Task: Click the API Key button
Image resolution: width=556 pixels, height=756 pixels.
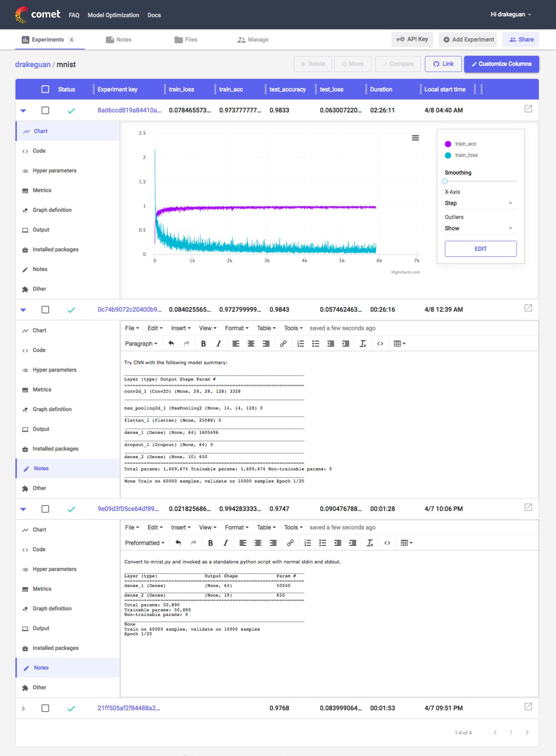Action: [x=412, y=39]
